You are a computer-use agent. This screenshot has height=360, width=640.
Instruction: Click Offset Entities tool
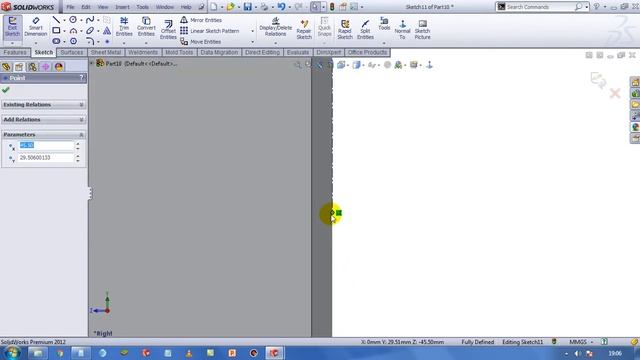pyautogui.click(x=168, y=30)
